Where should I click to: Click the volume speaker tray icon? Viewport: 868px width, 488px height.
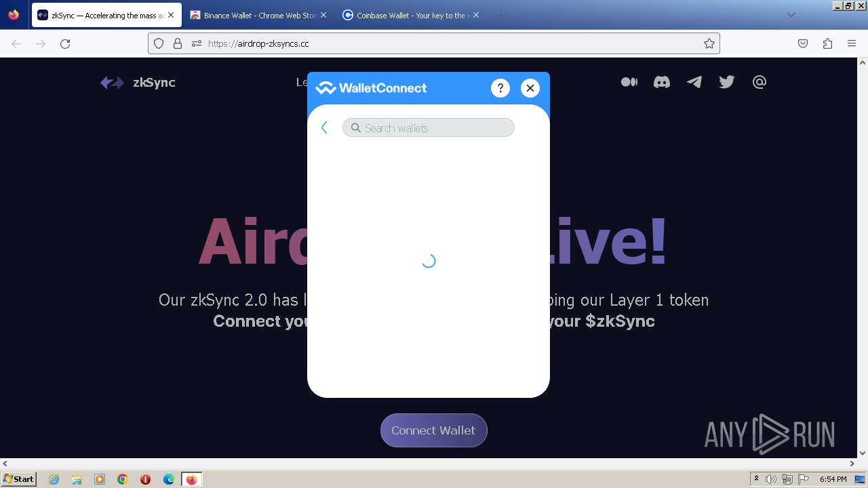coord(771,479)
